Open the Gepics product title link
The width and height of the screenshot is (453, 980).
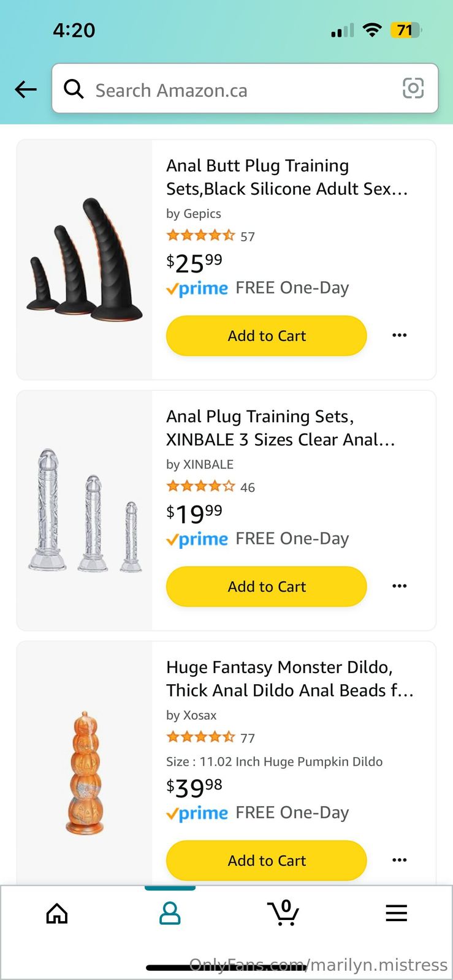click(286, 177)
